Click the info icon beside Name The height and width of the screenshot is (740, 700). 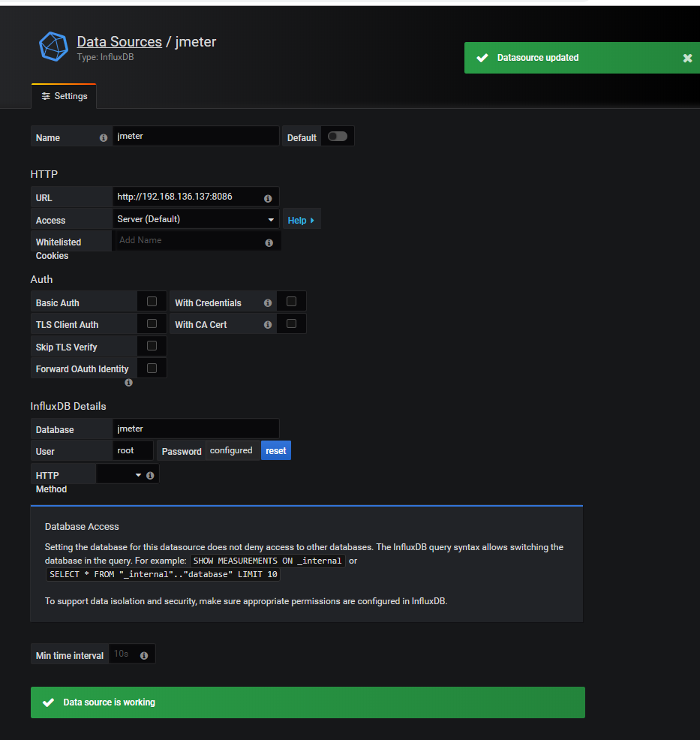[104, 138]
